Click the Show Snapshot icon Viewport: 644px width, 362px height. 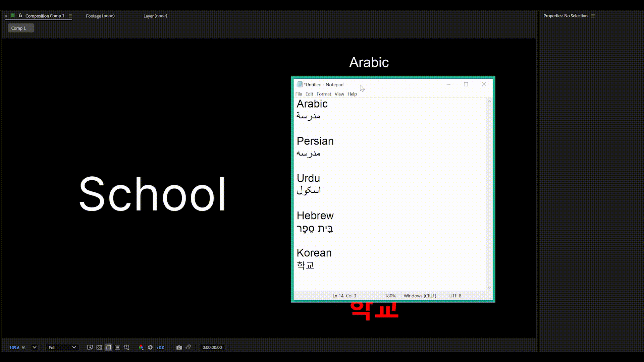pos(188,348)
